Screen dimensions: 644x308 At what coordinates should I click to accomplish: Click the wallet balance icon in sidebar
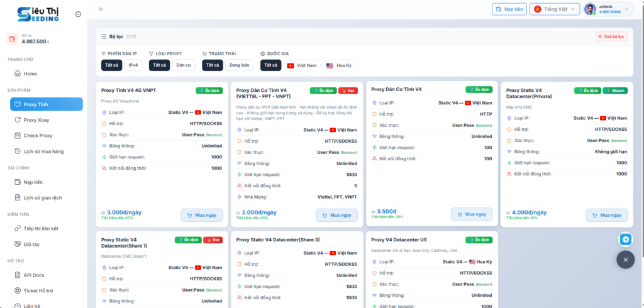point(12,39)
